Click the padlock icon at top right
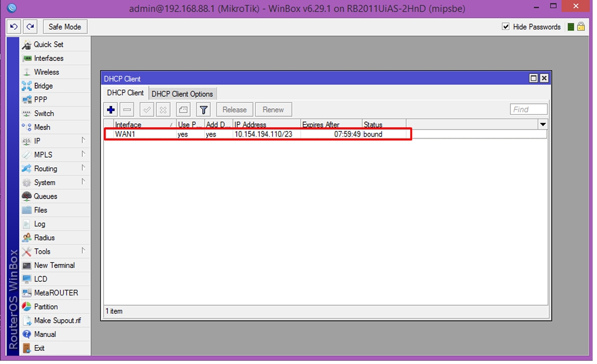 [581, 27]
